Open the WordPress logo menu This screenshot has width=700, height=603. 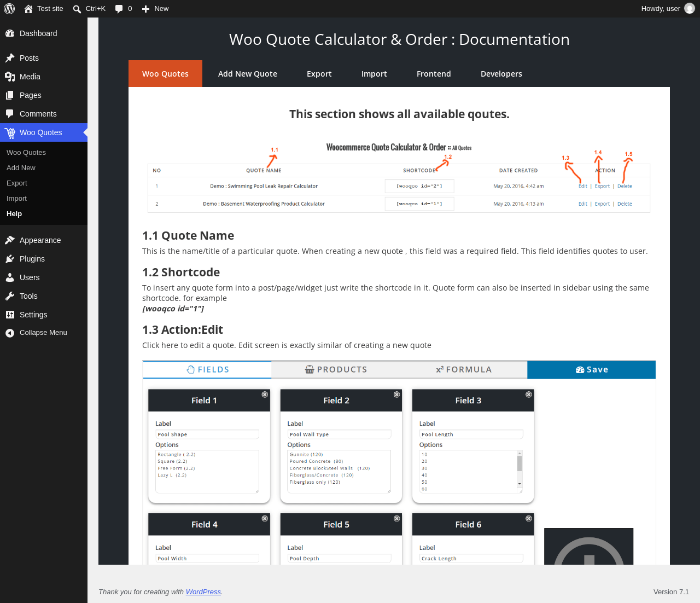pyautogui.click(x=9, y=9)
